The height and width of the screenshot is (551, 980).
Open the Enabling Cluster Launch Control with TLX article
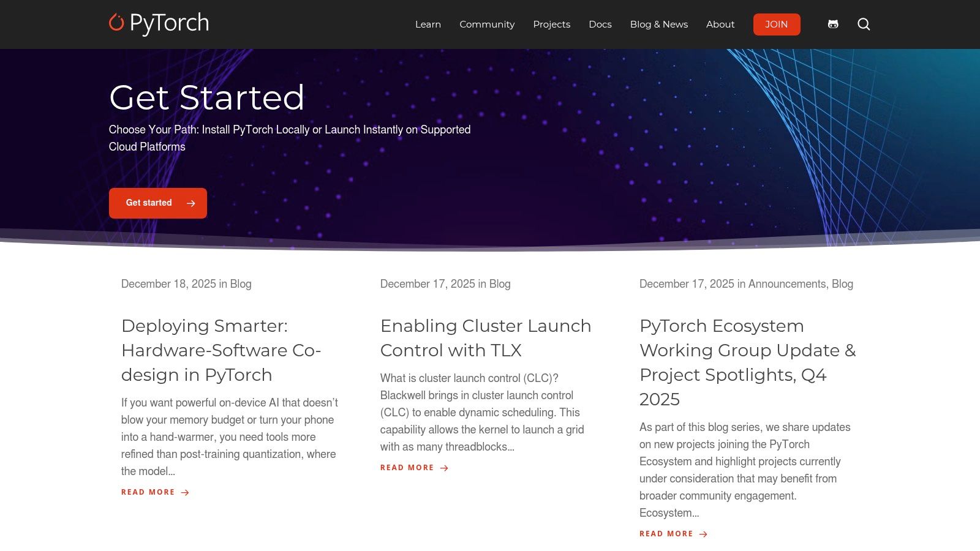click(486, 338)
